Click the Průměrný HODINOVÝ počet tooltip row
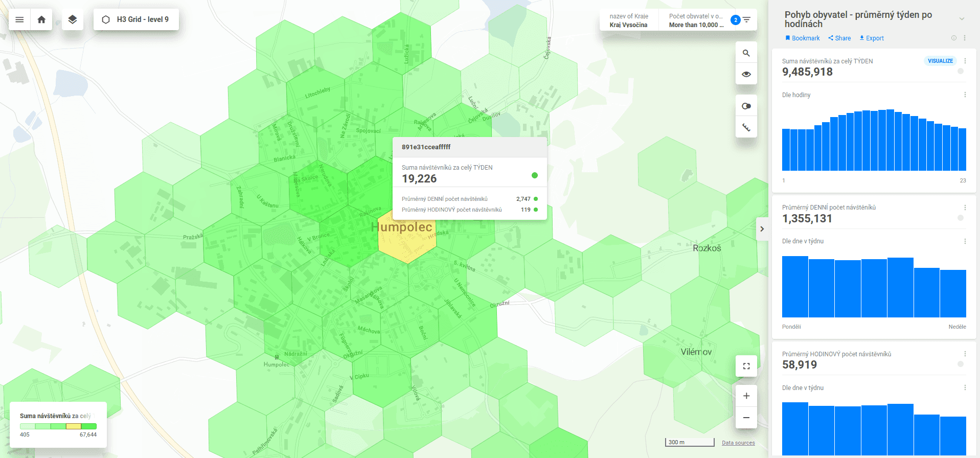The image size is (980, 458). [x=469, y=210]
